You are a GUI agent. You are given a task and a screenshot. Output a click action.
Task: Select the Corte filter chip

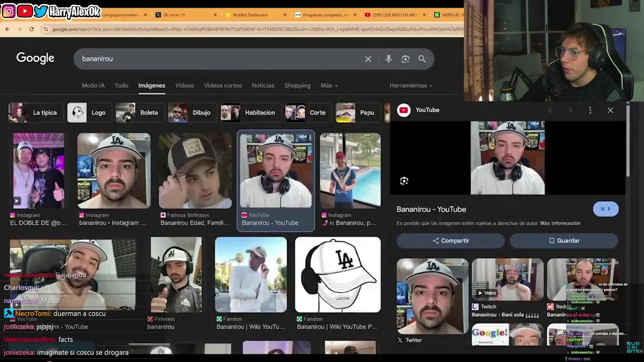[307, 113]
